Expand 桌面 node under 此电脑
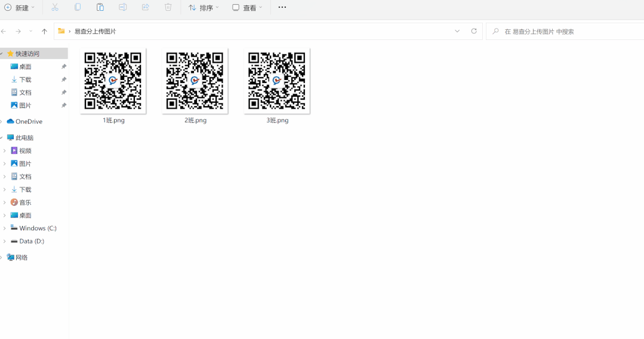Screen dimensions: 644x339 [5, 215]
